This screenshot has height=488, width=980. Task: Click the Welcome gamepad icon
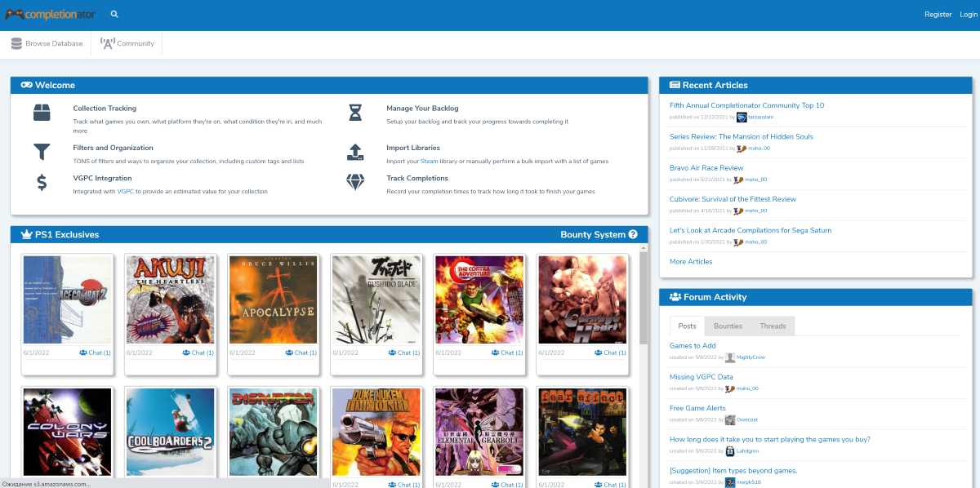[x=27, y=85]
